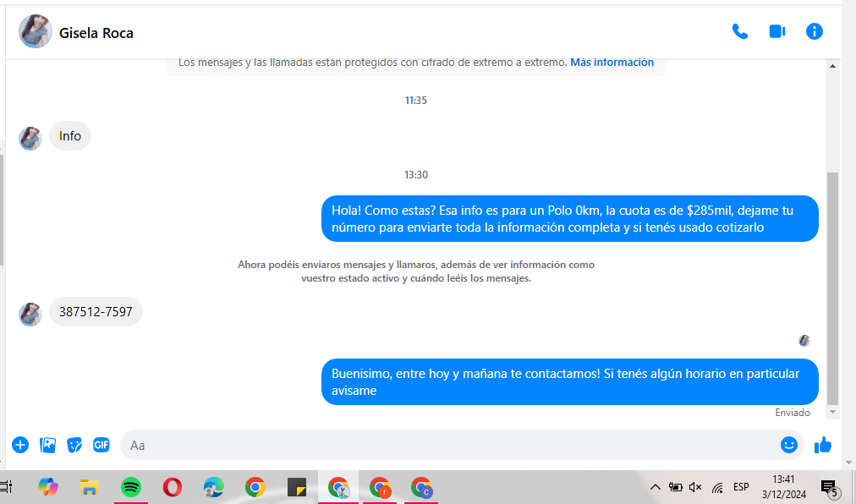Viewport: 856px width, 504px height.
Task: Click the chat vertical scrollbar thumb
Action: tap(832, 288)
